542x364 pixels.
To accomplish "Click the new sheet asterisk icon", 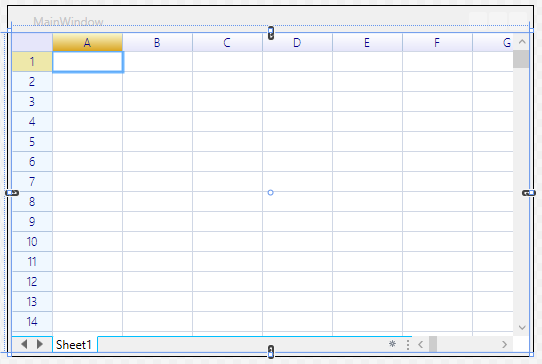I will coord(392,344).
